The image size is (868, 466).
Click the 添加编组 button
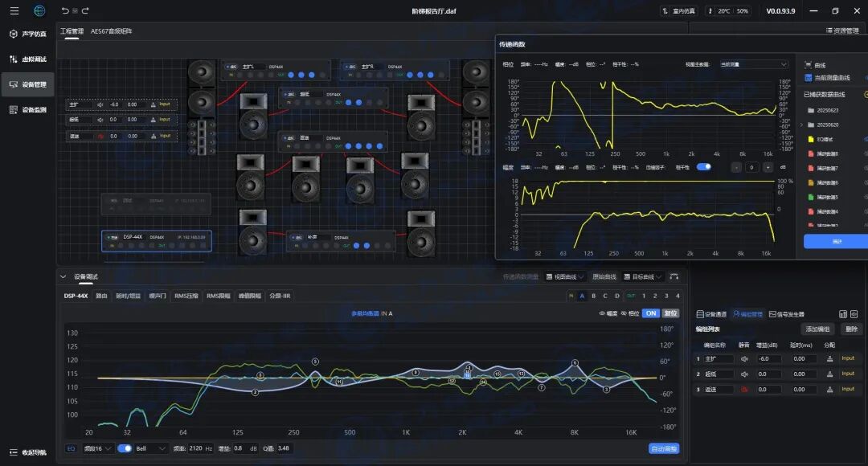(817, 329)
